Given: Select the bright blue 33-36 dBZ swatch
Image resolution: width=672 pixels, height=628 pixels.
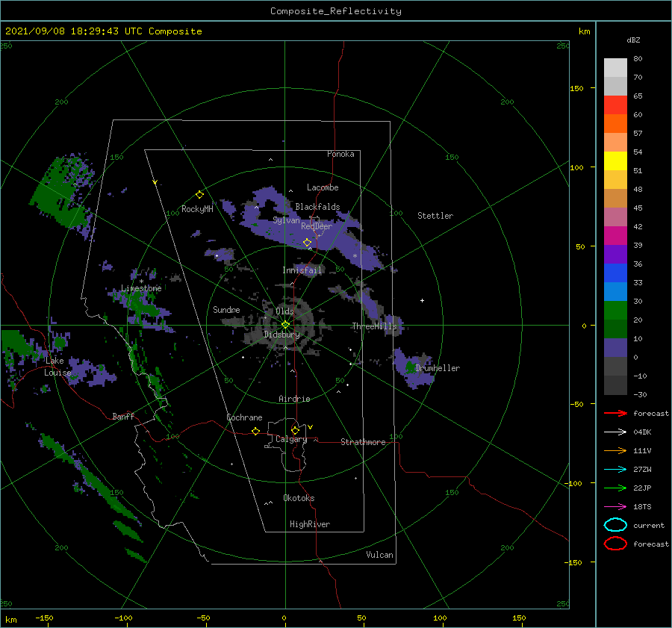Looking at the screenshot, I should [x=615, y=273].
